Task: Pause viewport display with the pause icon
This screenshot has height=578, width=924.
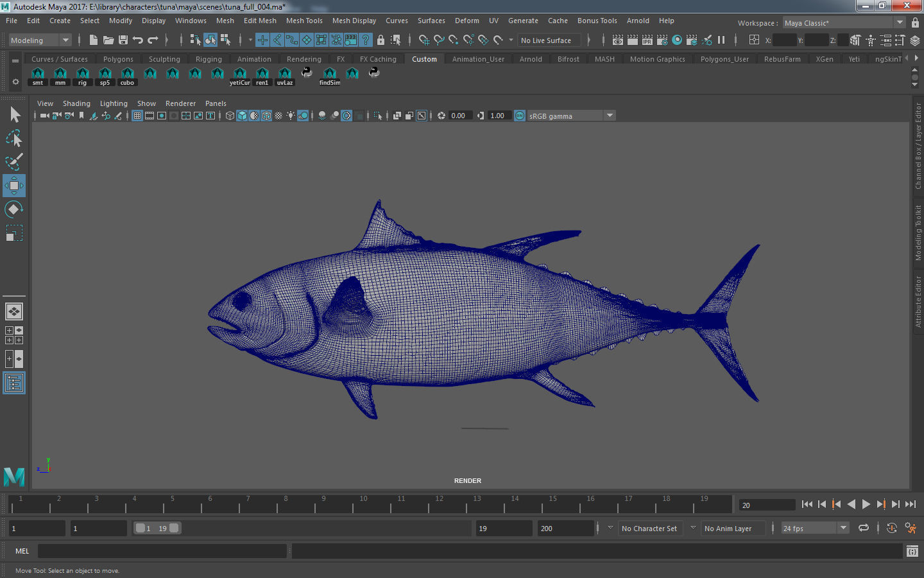Action: click(x=721, y=40)
